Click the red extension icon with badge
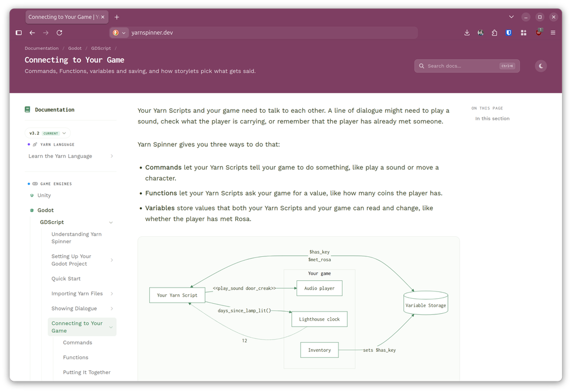Screen dimensions: 572x392 (x=539, y=32)
